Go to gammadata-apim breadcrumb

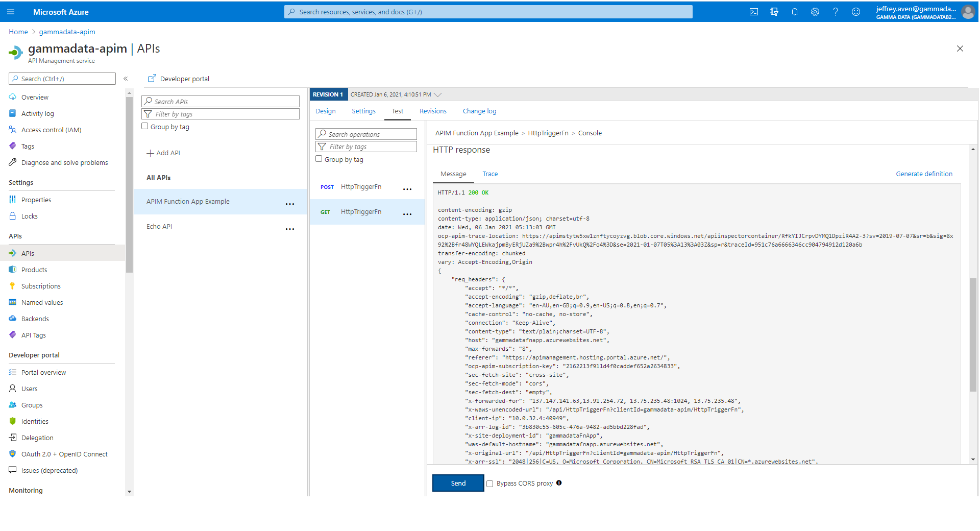67,32
